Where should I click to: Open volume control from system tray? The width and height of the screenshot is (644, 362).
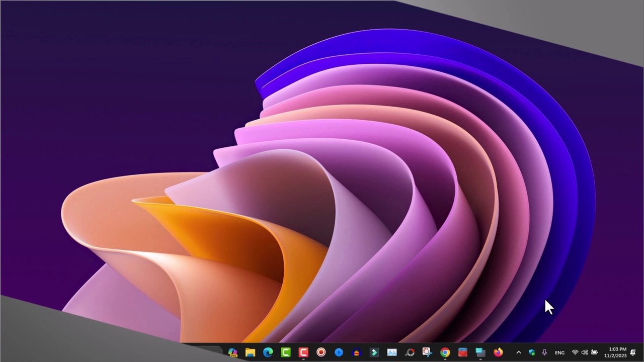click(585, 352)
